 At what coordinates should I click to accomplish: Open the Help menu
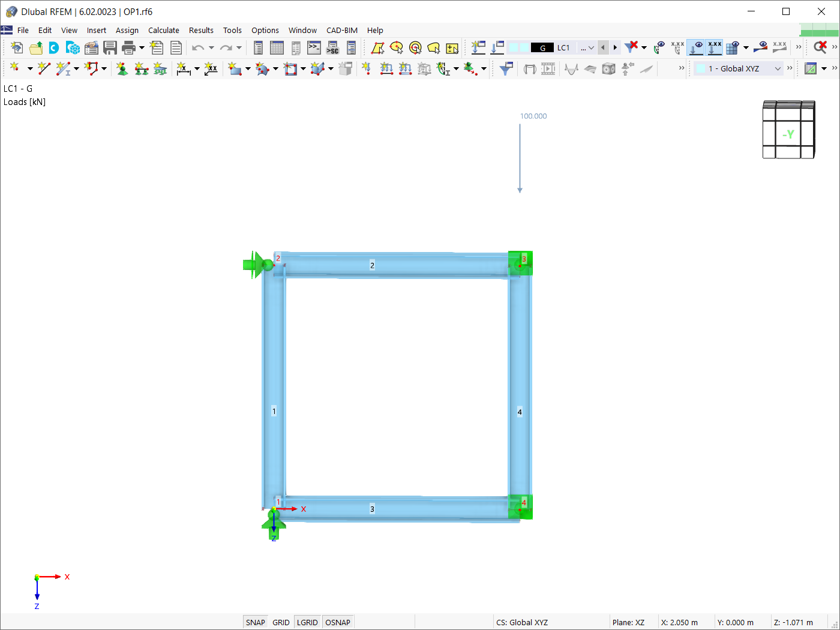[x=375, y=30]
